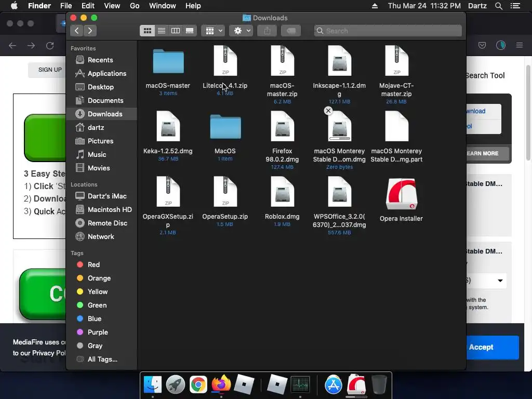The image size is (532, 399).
Task: Filter by Red tag
Action: tap(102, 264)
